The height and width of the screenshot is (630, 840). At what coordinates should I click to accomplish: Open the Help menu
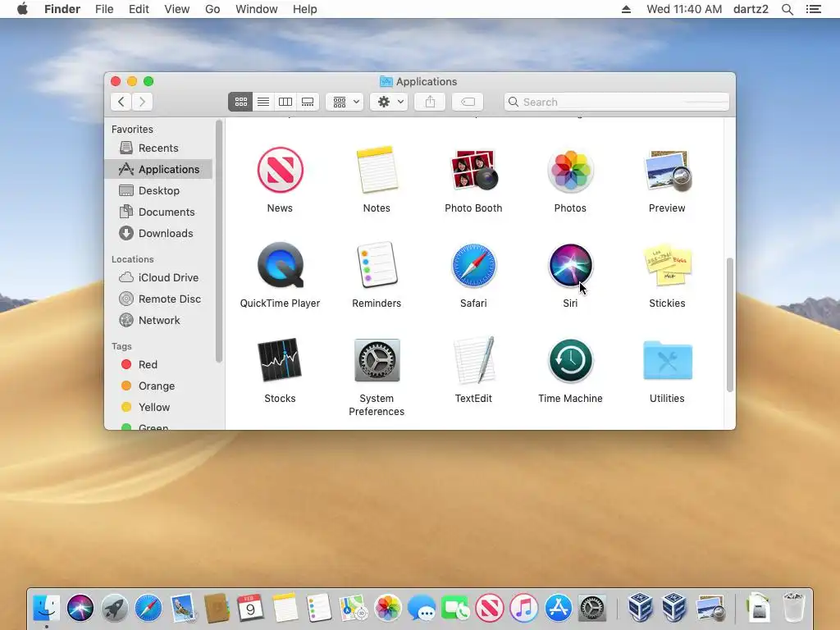tap(305, 9)
